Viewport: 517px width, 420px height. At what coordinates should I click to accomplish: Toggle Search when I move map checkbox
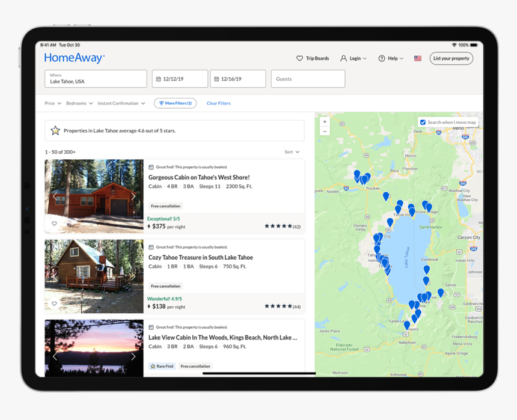point(423,123)
